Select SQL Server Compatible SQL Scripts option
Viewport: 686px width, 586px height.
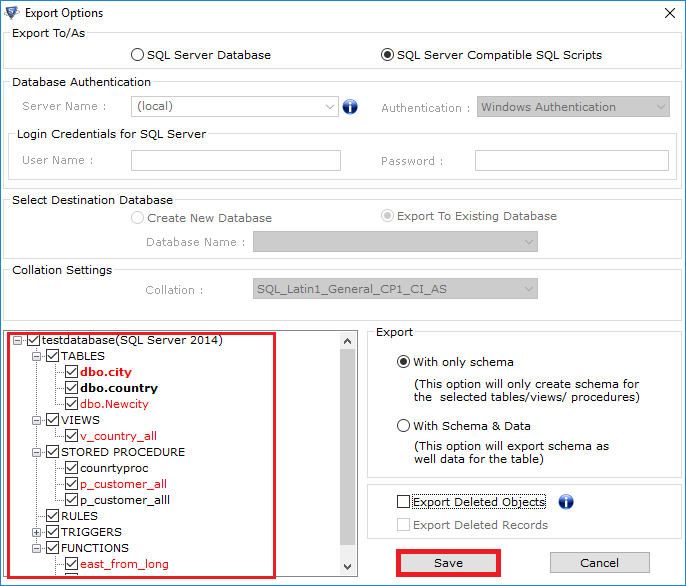(387, 55)
